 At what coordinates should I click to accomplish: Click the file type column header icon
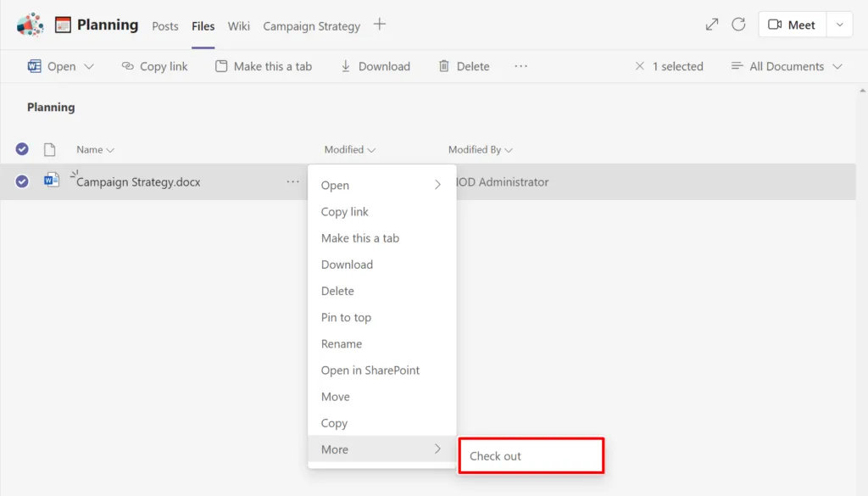pyautogui.click(x=50, y=149)
